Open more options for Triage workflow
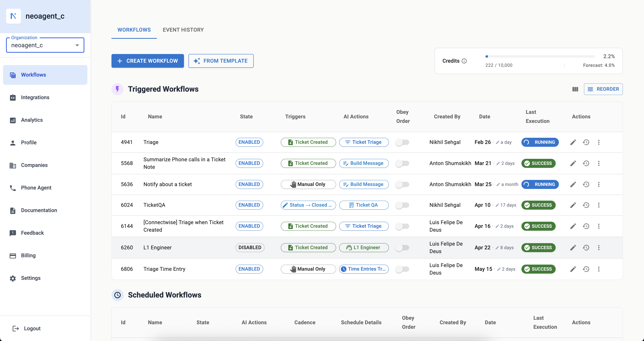644x341 pixels. tap(599, 142)
